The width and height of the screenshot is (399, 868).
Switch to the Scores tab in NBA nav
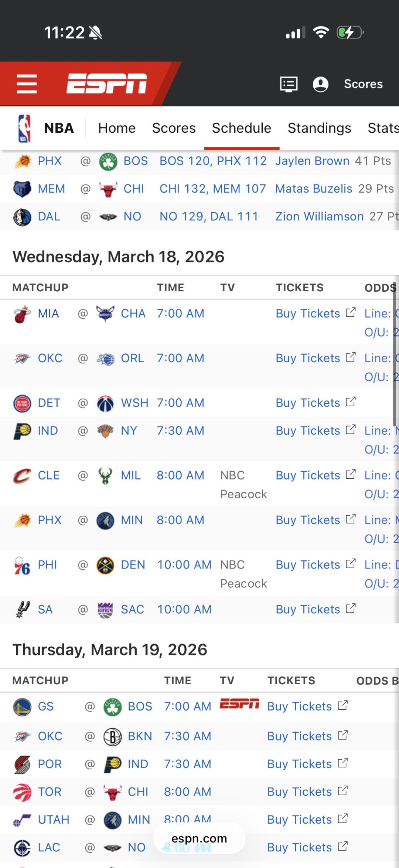tap(174, 128)
